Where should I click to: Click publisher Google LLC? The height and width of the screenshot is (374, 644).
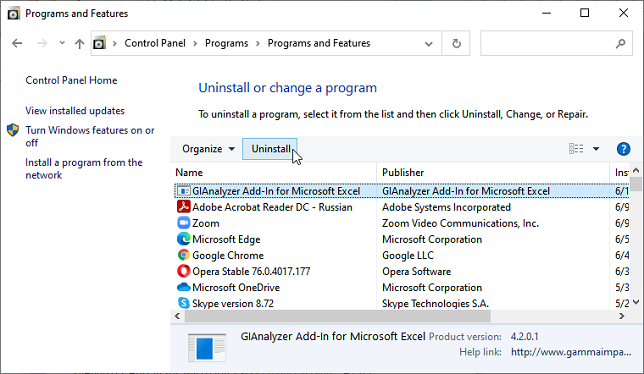[408, 255]
